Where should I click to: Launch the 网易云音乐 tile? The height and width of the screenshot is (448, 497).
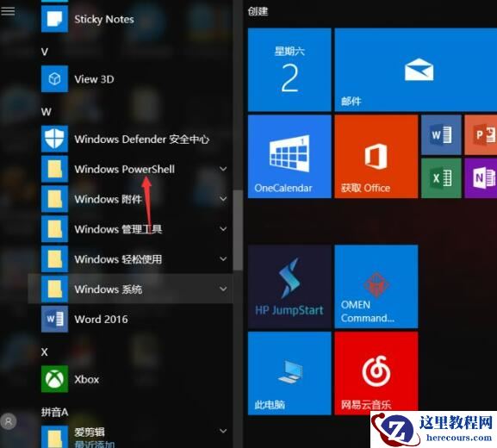(376, 373)
